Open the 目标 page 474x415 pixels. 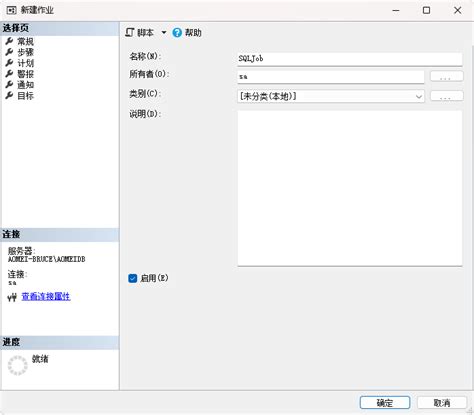[25, 96]
